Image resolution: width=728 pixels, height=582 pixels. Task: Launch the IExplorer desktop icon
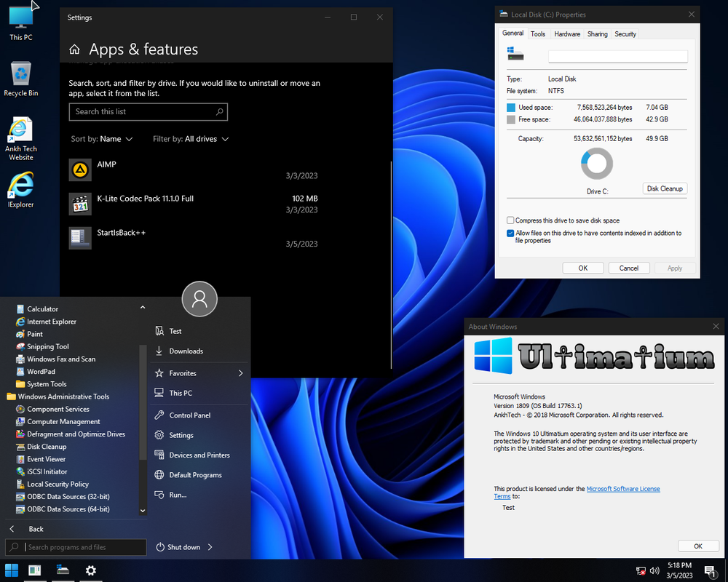click(x=21, y=189)
